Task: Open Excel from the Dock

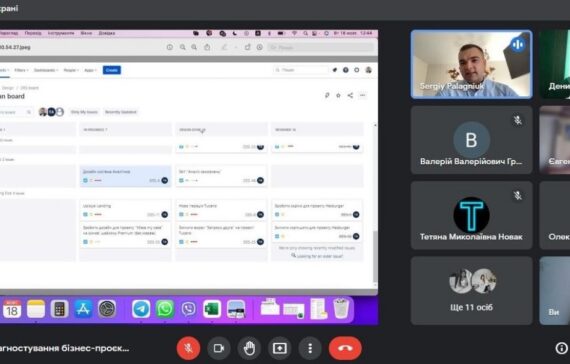Action: pos(212,309)
